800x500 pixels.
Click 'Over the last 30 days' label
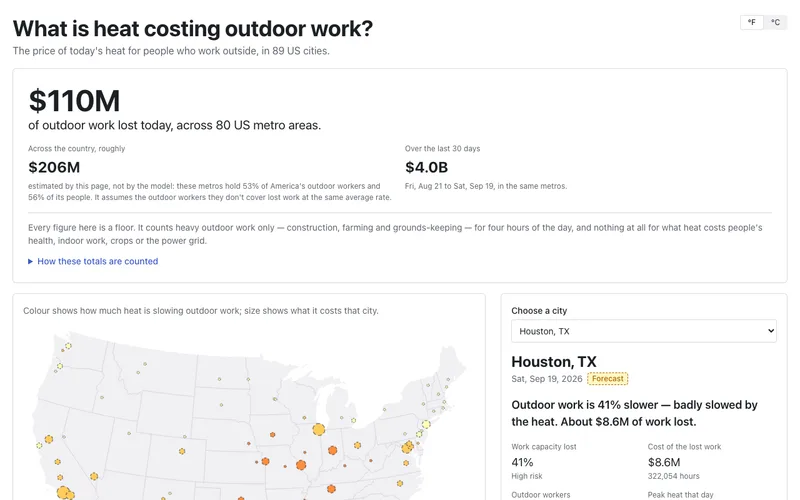coord(442,148)
